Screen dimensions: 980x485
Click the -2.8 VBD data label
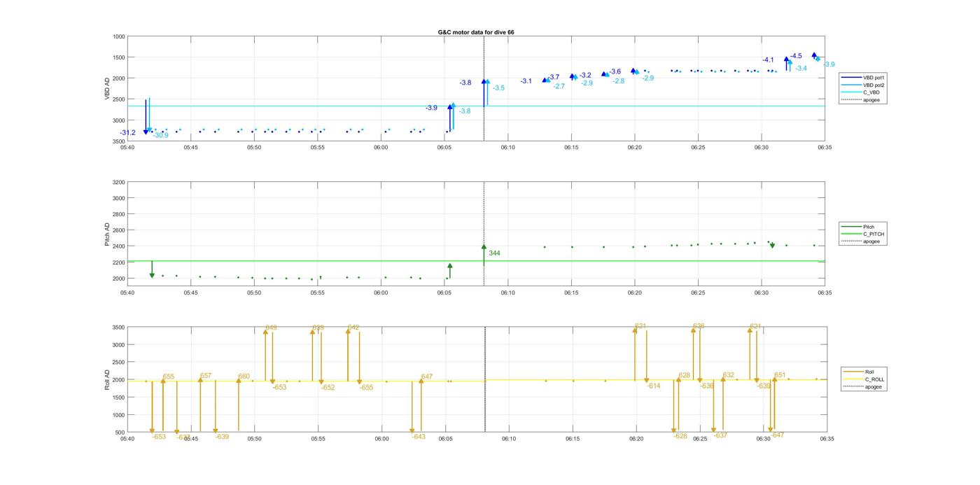pos(619,81)
